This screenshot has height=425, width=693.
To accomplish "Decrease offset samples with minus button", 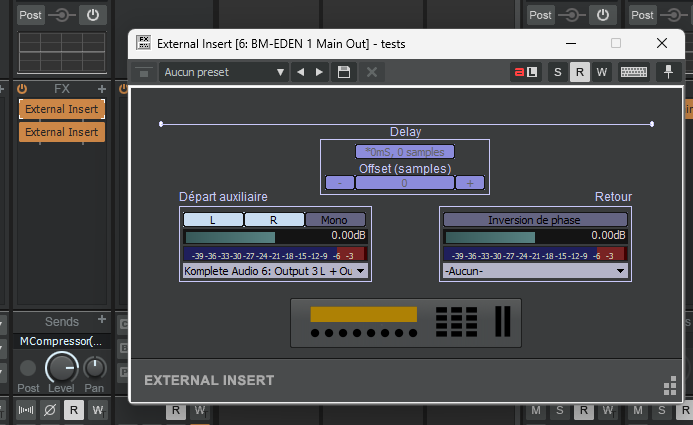I will click(340, 183).
